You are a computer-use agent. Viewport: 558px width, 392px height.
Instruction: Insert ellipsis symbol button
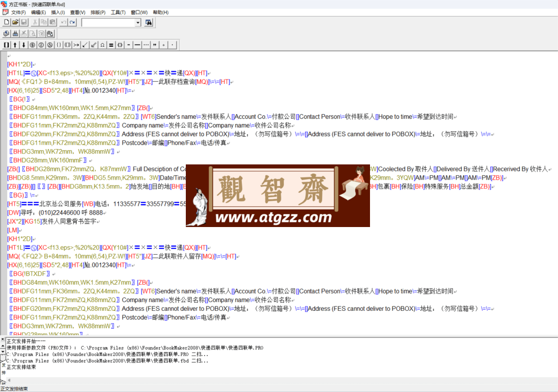click(146, 45)
